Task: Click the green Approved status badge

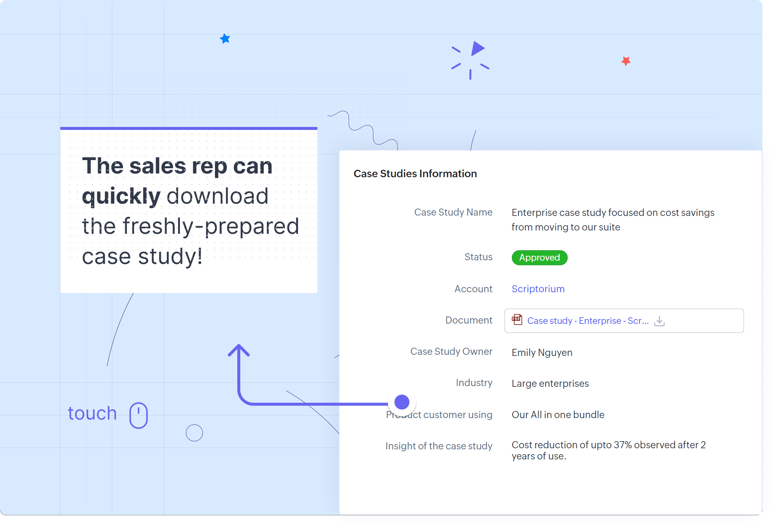Action: point(539,258)
